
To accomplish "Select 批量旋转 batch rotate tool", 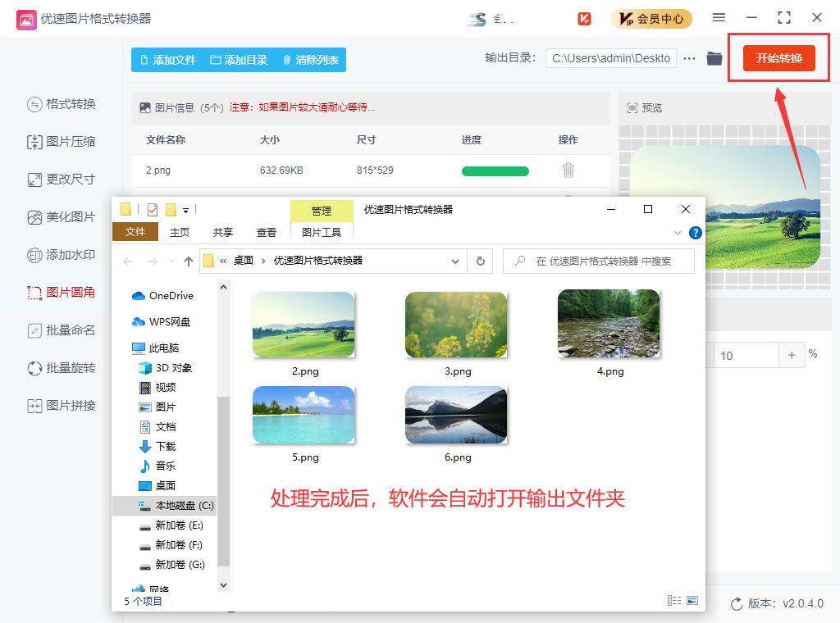I will coord(61,368).
